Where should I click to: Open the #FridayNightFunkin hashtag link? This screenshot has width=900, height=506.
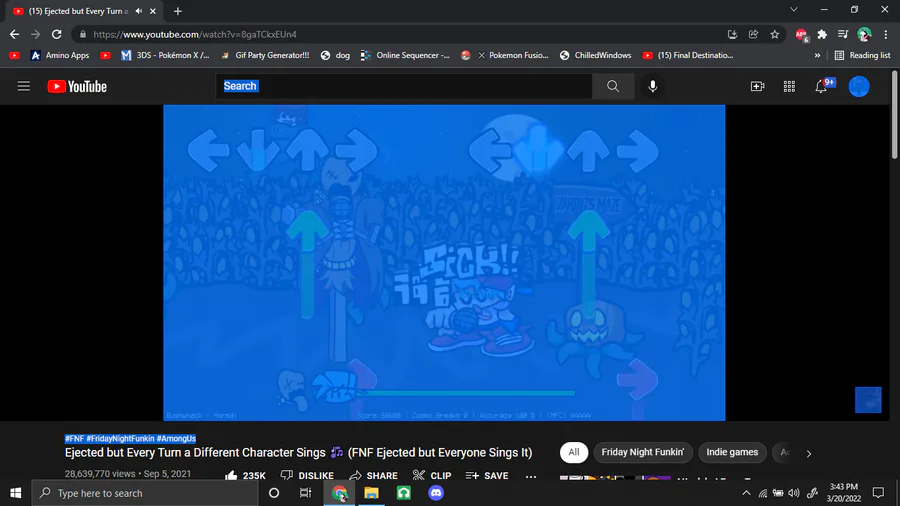(120, 438)
